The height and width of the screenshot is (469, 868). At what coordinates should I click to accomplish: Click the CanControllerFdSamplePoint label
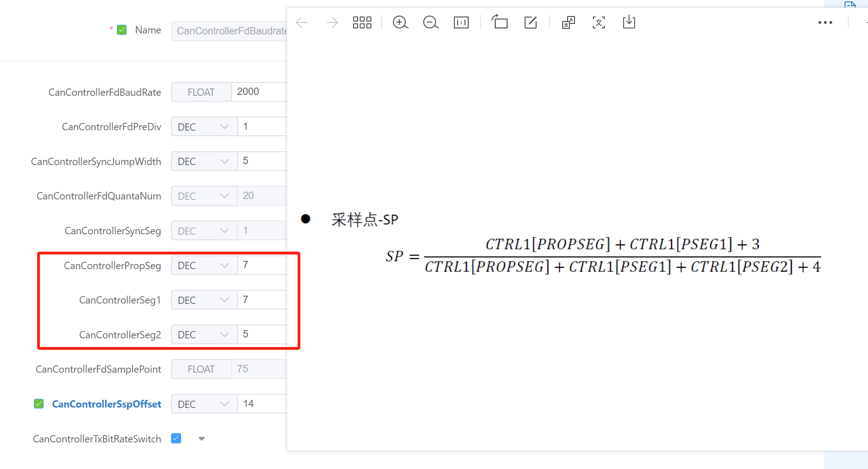coord(98,369)
